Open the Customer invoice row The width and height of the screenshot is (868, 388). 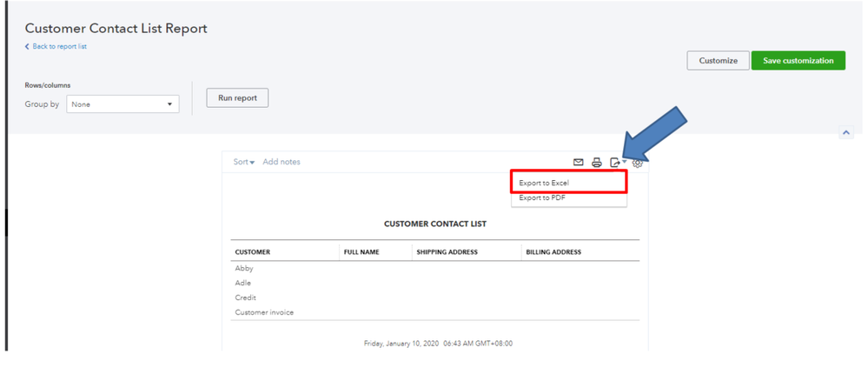click(264, 312)
